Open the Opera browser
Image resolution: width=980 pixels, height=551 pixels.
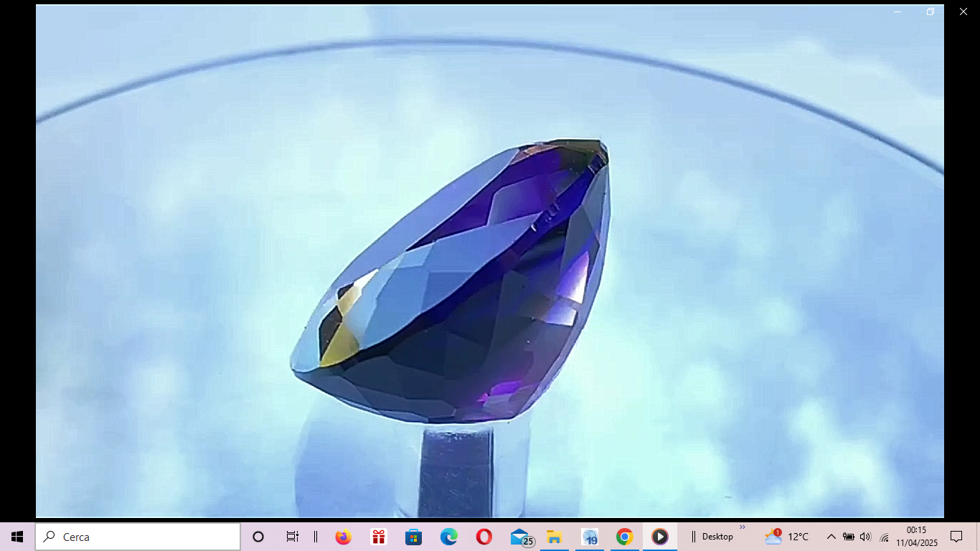point(484,537)
